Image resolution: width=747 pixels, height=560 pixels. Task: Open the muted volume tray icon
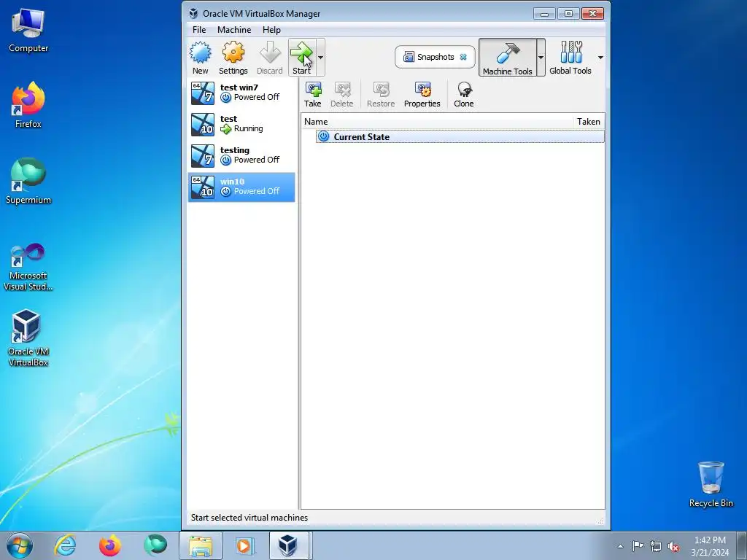673,546
